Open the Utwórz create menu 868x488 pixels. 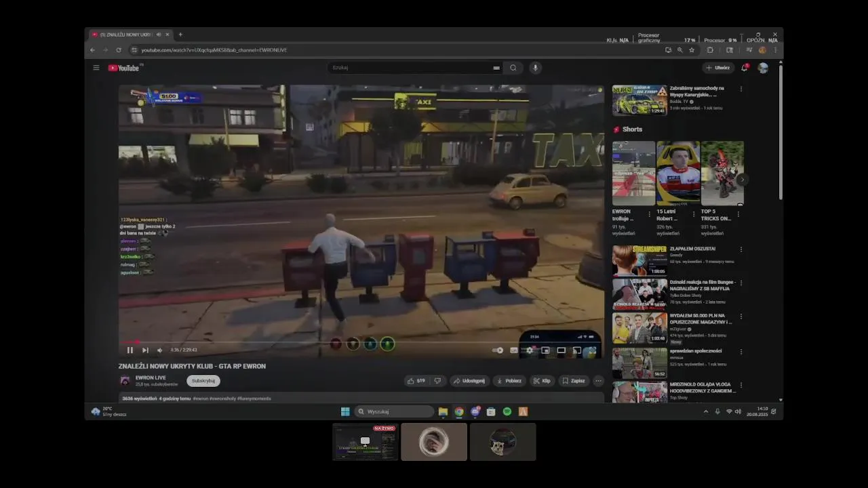tap(718, 68)
